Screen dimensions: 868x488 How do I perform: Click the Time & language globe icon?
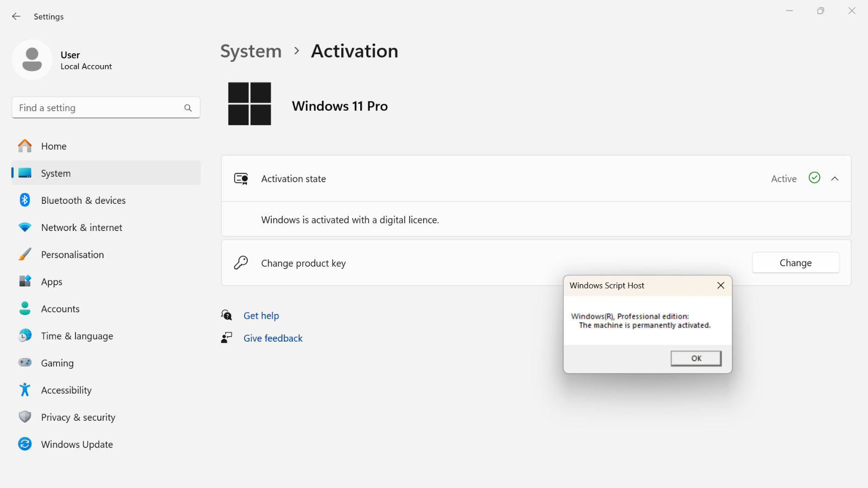tap(25, 336)
